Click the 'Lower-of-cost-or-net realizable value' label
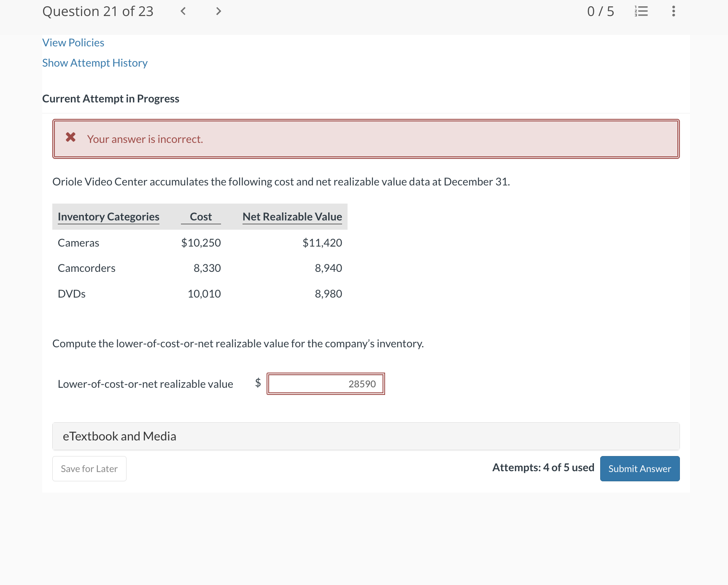The image size is (728, 585). [x=146, y=384]
